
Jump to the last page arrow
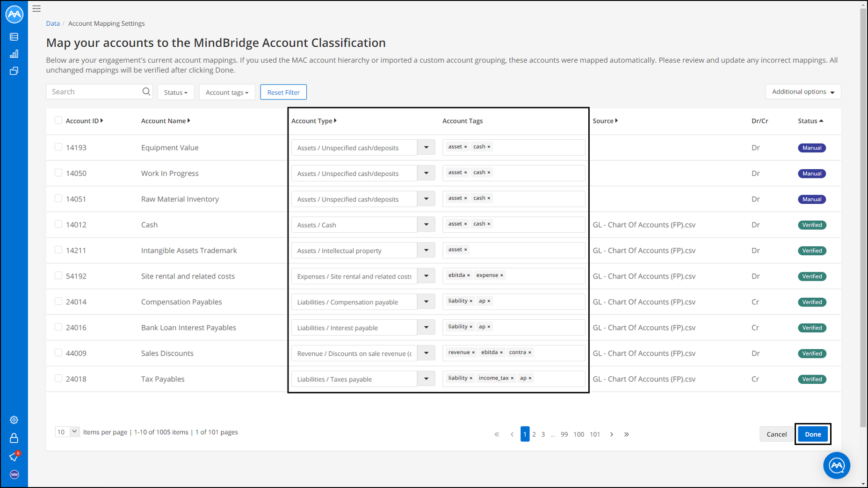pyautogui.click(x=627, y=434)
